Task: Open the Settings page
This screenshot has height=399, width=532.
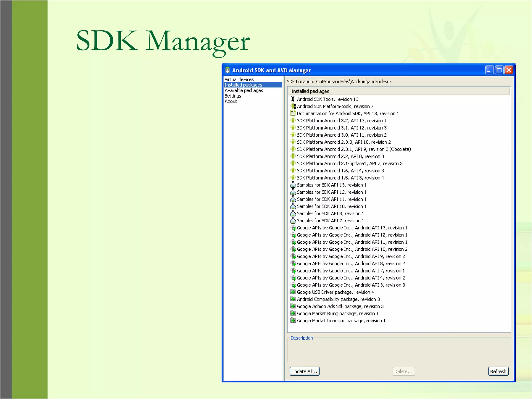Action: (233, 96)
